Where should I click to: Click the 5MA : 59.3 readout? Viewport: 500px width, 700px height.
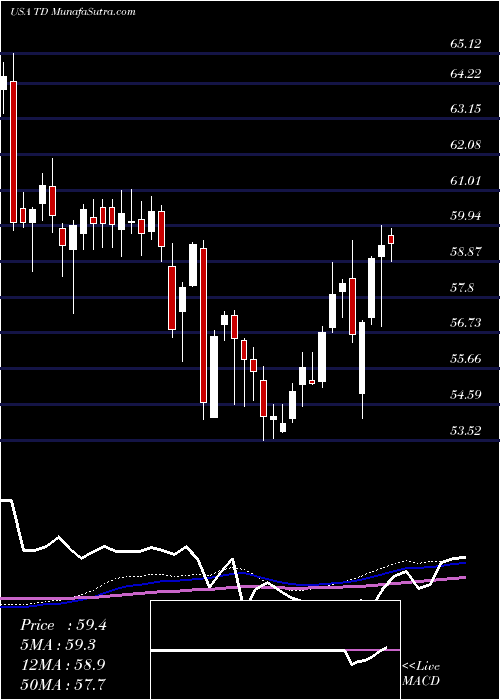[59, 645]
